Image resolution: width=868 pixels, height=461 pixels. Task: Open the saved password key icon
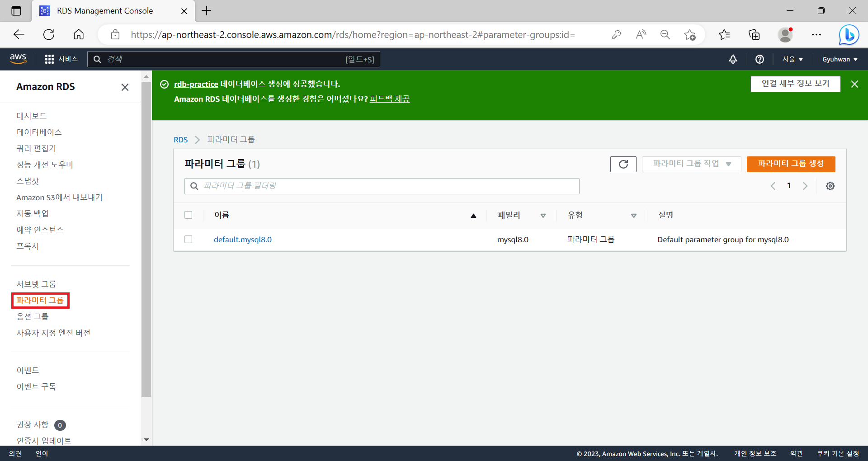[x=616, y=34]
